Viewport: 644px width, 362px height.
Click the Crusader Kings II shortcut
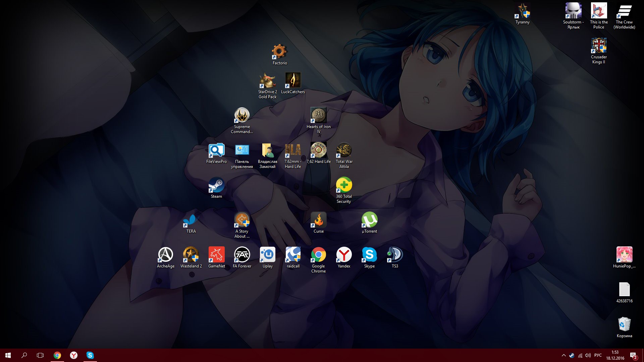tap(599, 46)
